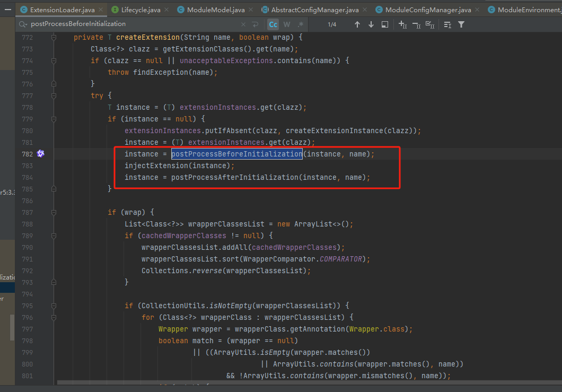Click putIfAbsent call on line 780

tap(229, 130)
